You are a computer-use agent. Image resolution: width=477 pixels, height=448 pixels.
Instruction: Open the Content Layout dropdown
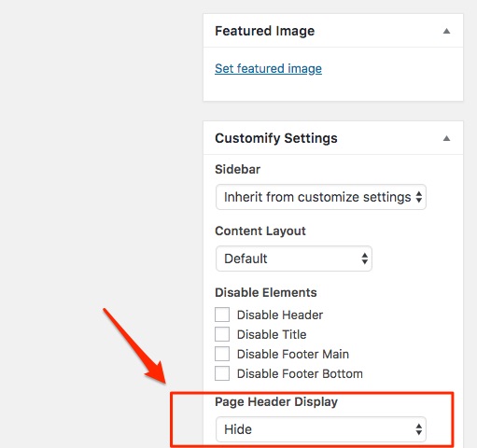tap(294, 259)
